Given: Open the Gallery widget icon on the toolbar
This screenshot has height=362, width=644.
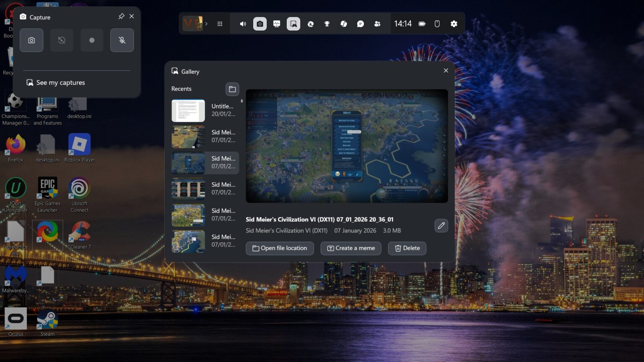Looking at the screenshot, I should (293, 24).
